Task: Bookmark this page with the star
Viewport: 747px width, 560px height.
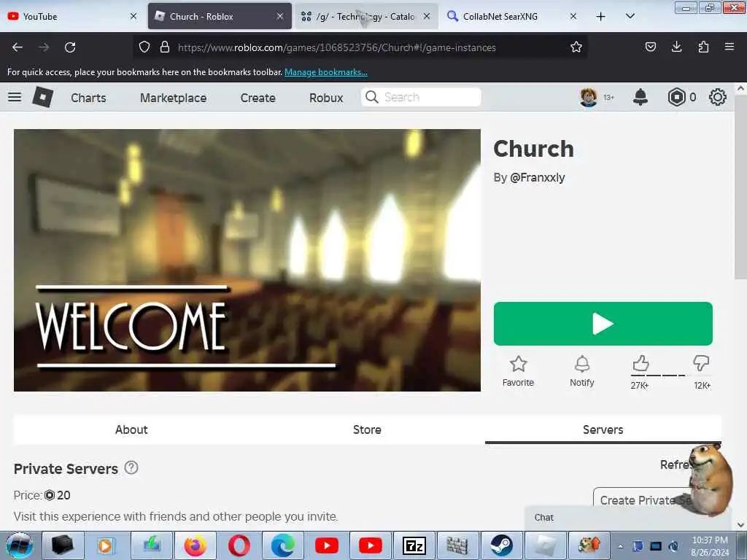Action: 576,47
